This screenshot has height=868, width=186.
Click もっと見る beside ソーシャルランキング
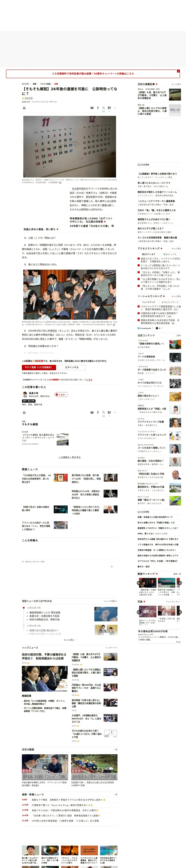point(176,297)
